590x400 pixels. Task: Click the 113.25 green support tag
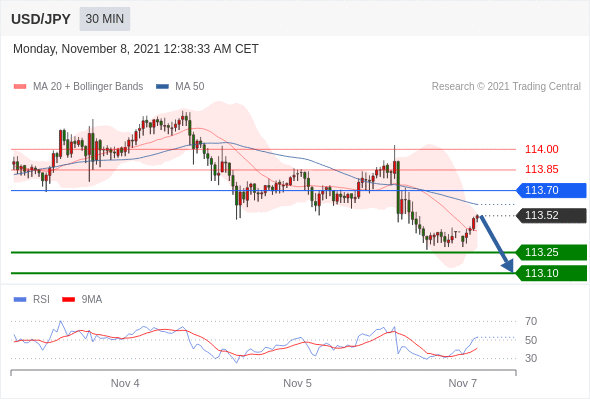click(x=551, y=252)
